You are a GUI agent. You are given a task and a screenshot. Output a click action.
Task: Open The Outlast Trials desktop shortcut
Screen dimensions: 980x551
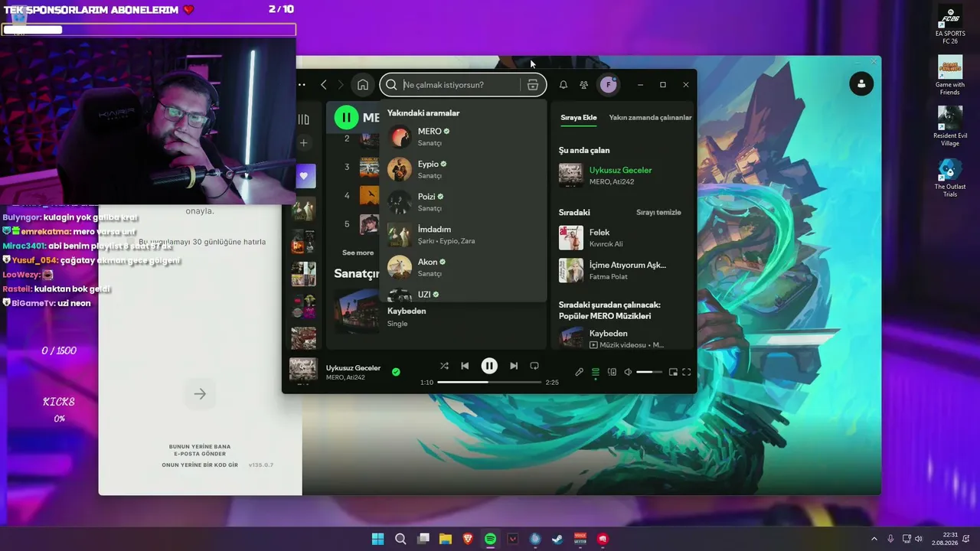tap(950, 178)
